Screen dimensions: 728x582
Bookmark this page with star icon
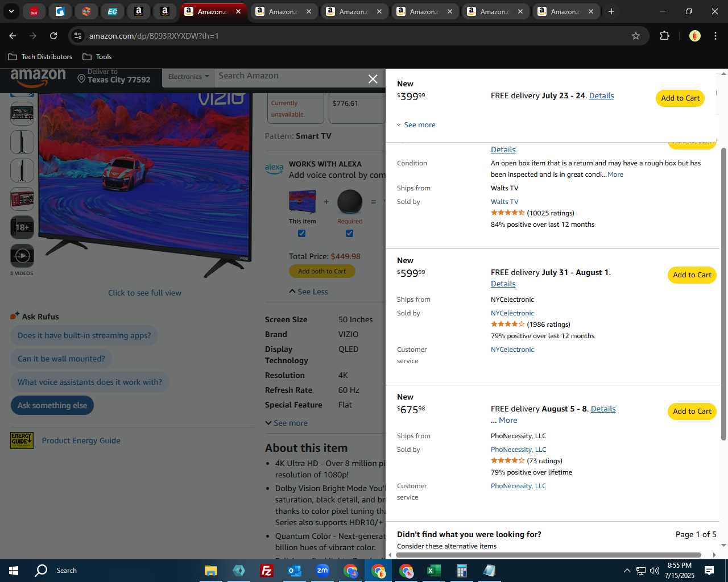pyautogui.click(x=636, y=36)
